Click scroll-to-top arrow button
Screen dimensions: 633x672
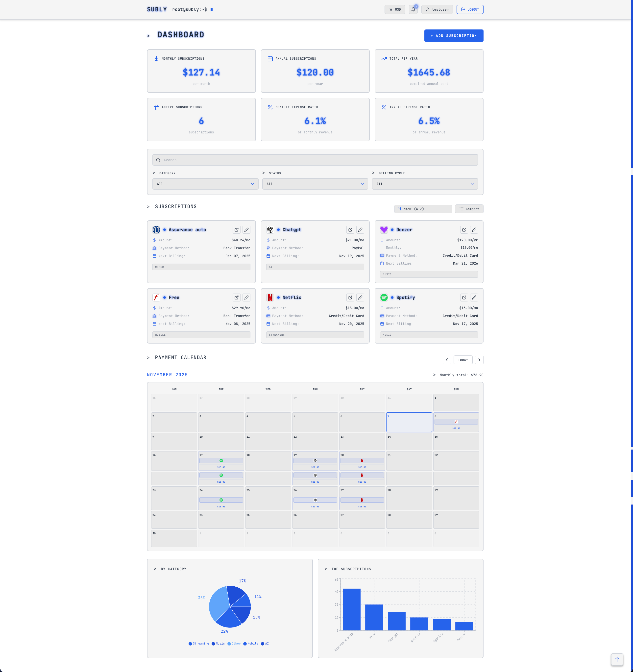[617, 659]
